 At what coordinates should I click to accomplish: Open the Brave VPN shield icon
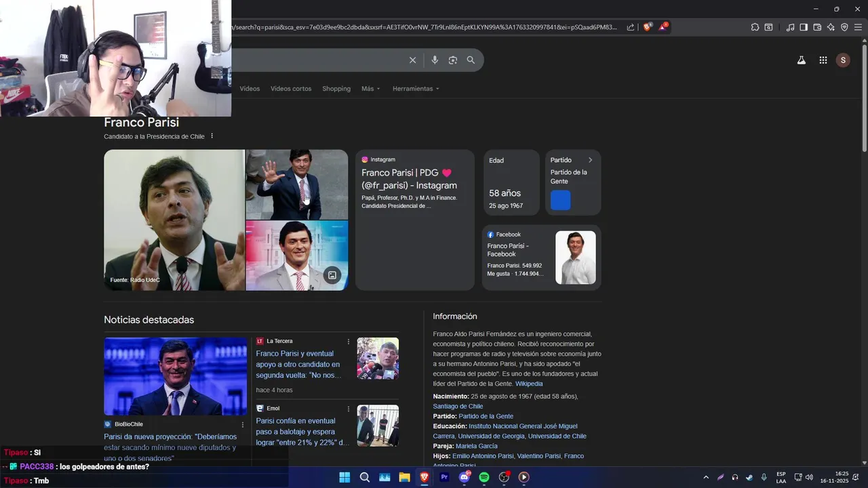844,27
